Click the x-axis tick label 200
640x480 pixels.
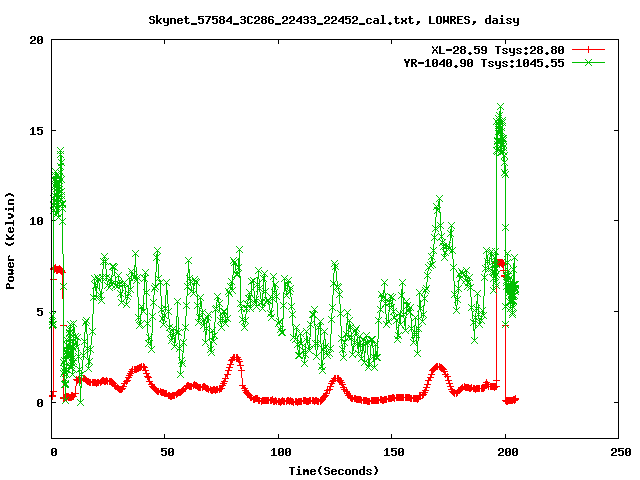(507, 452)
